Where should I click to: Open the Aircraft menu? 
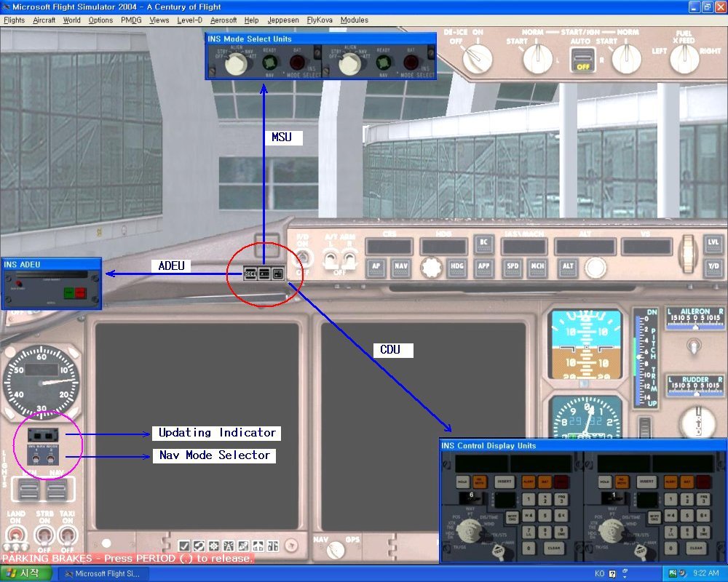click(44, 20)
